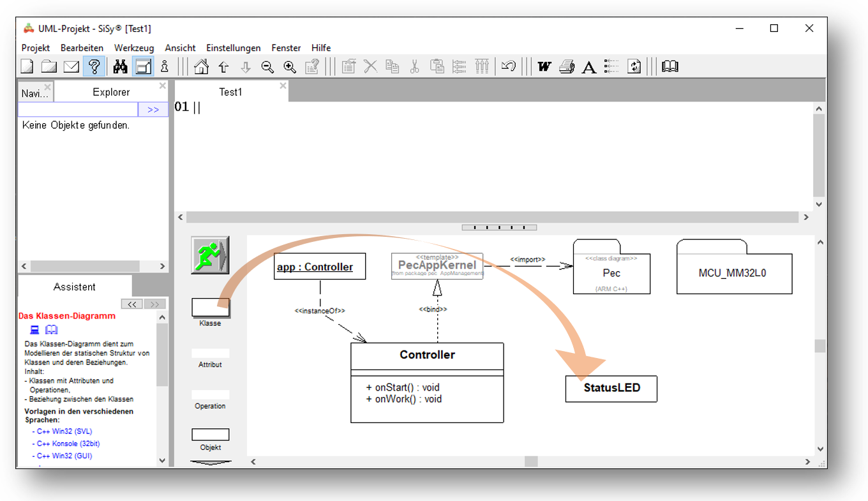This screenshot has width=868, height=501.
Task: Click the Explorer search go button
Action: (x=153, y=110)
